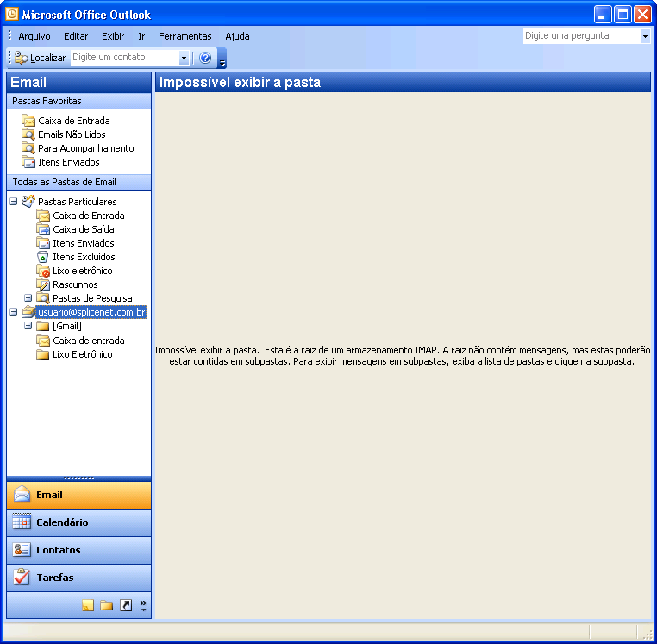Click the Lixo eletrônico junk icon

click(x=43, y=271)
